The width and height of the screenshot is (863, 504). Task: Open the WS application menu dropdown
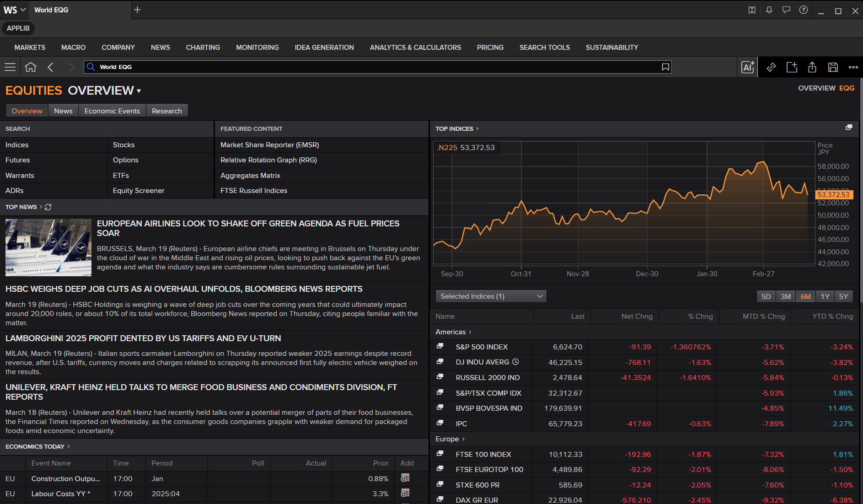coord(15,10)
